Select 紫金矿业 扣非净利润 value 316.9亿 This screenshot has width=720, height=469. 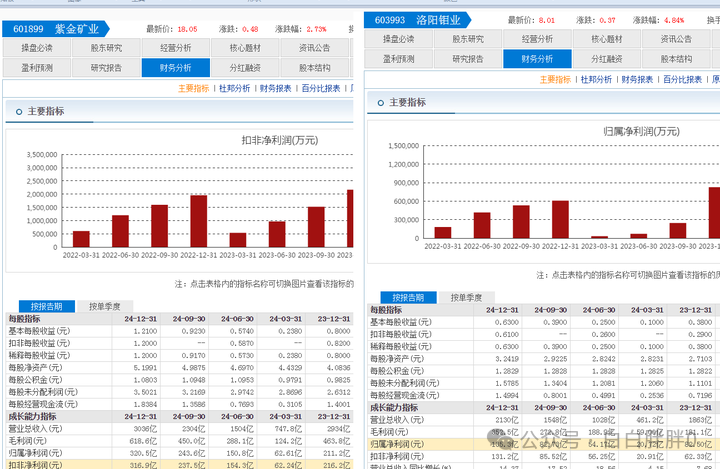144,465
